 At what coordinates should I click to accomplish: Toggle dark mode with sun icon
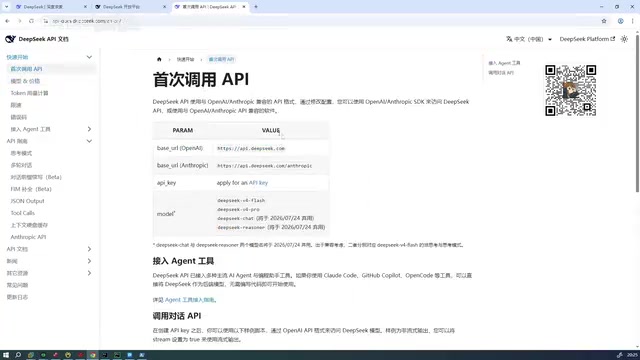click(624, 39)
